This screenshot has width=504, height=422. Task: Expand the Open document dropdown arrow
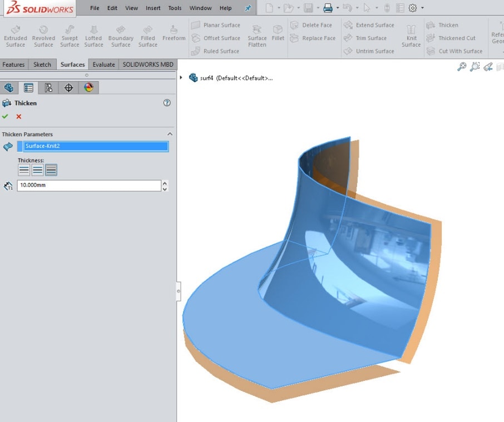coord(298,8)
